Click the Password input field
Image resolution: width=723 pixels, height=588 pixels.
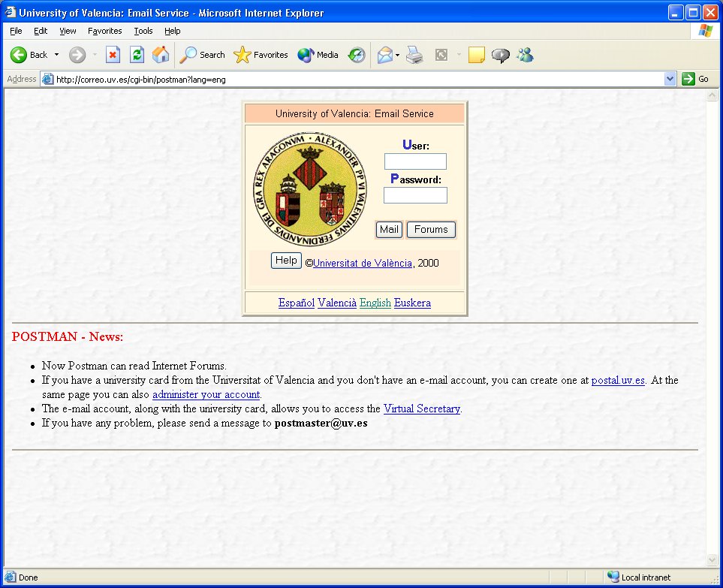click(415, 195)
